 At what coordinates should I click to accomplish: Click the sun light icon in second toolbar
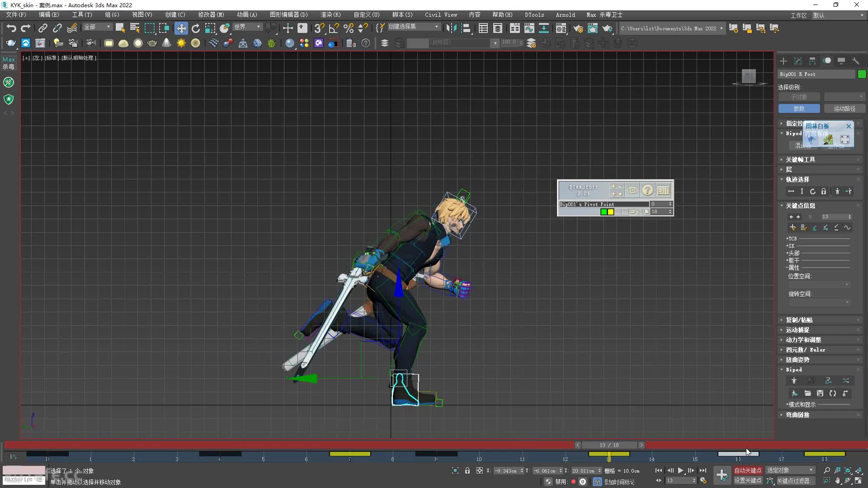[181, 43]
